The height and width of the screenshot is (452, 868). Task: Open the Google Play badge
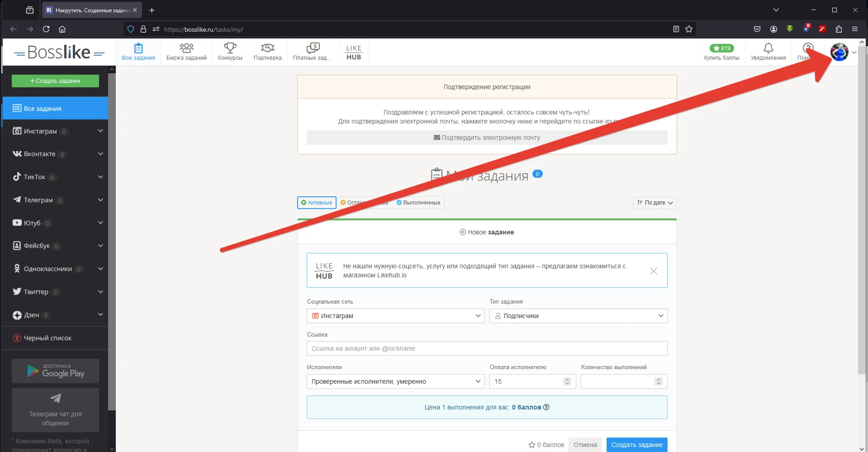coord(55,371)
